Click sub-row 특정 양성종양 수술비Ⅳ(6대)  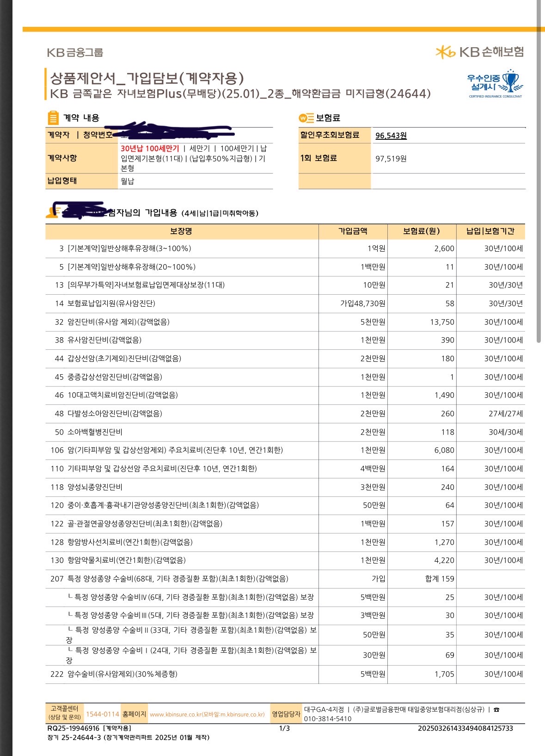(285, 597)
